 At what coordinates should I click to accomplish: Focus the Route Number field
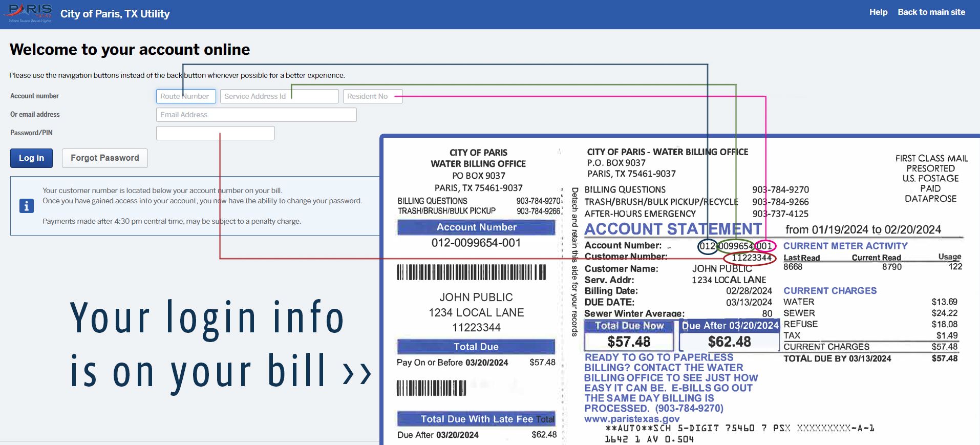(186, 96)
